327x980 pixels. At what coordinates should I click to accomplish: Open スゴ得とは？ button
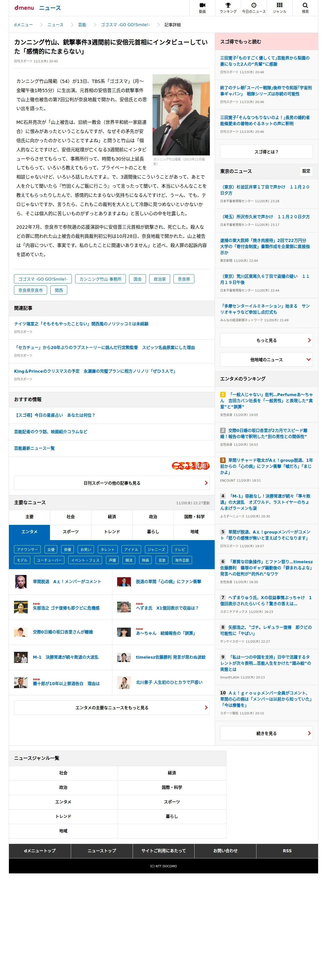[266, 151]
